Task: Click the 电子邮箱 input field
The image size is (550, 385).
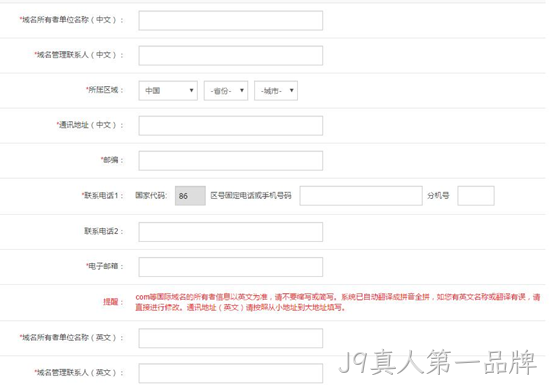Action: coord(230,267)
